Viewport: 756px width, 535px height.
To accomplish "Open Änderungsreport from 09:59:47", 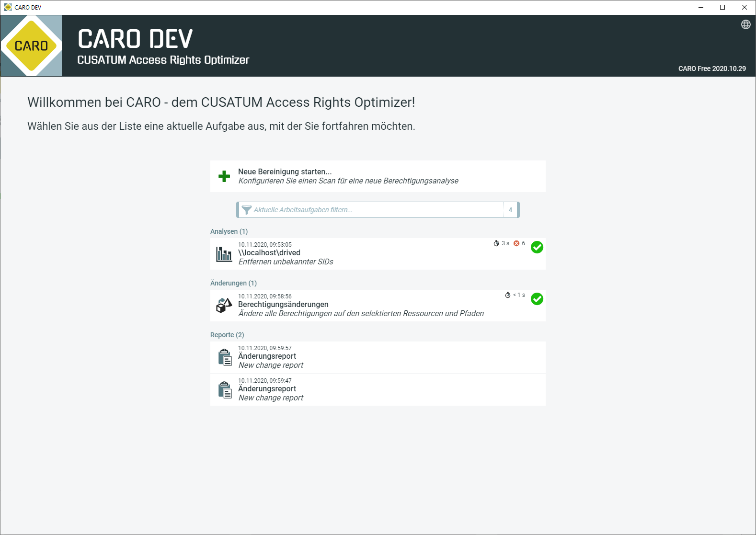I will click(x=378, y=390).
